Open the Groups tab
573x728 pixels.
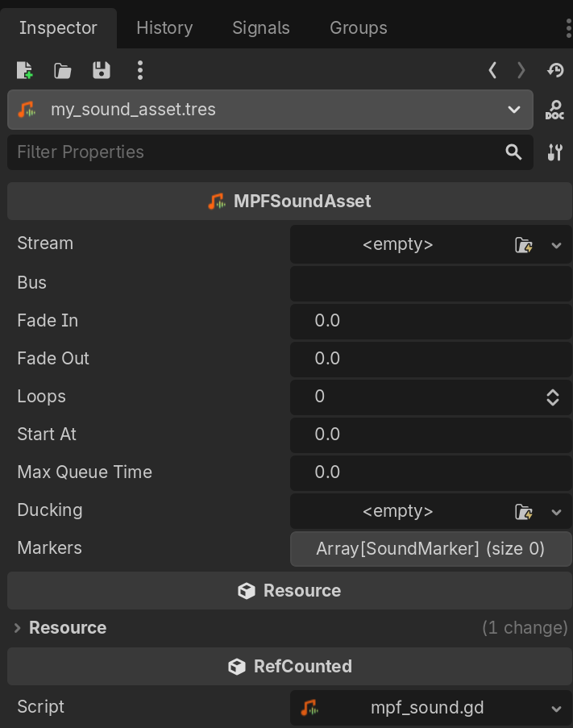point(358,27)
